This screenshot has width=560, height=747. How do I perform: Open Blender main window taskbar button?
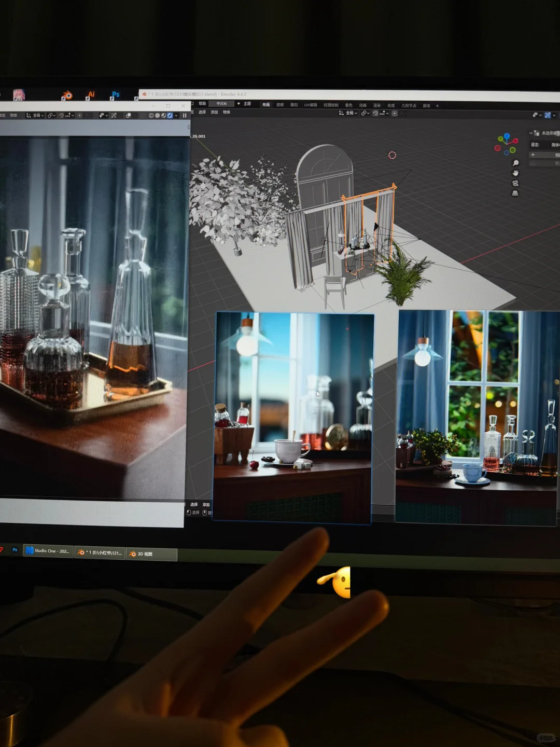(x=100, y=552)
